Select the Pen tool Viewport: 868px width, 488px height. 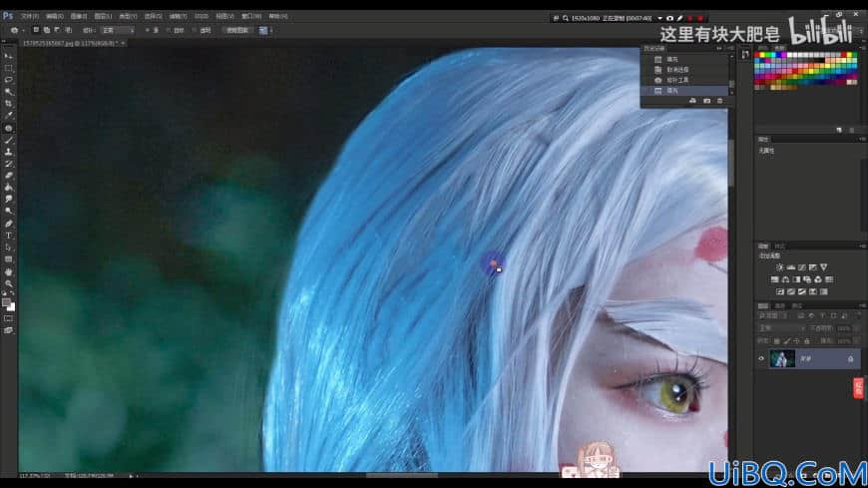click(8, 224)
